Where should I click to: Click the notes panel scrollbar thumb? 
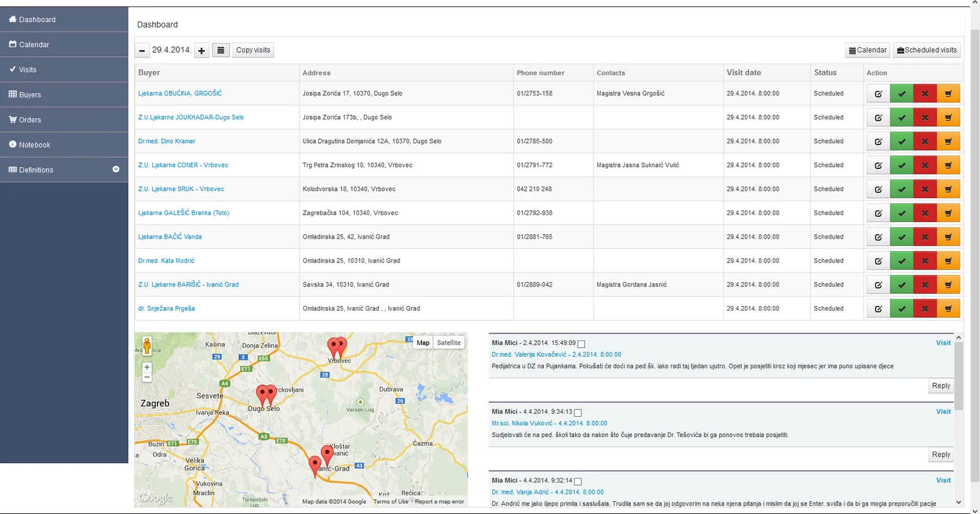959,376
